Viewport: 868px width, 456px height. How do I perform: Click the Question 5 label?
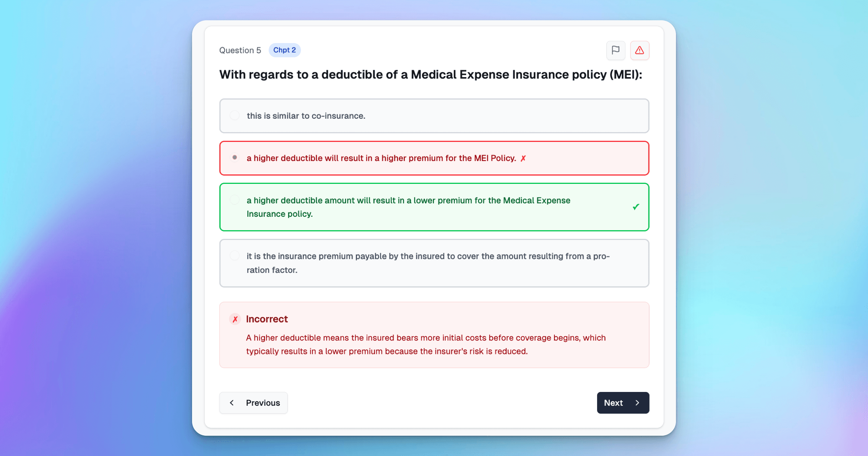coord(240,50)
